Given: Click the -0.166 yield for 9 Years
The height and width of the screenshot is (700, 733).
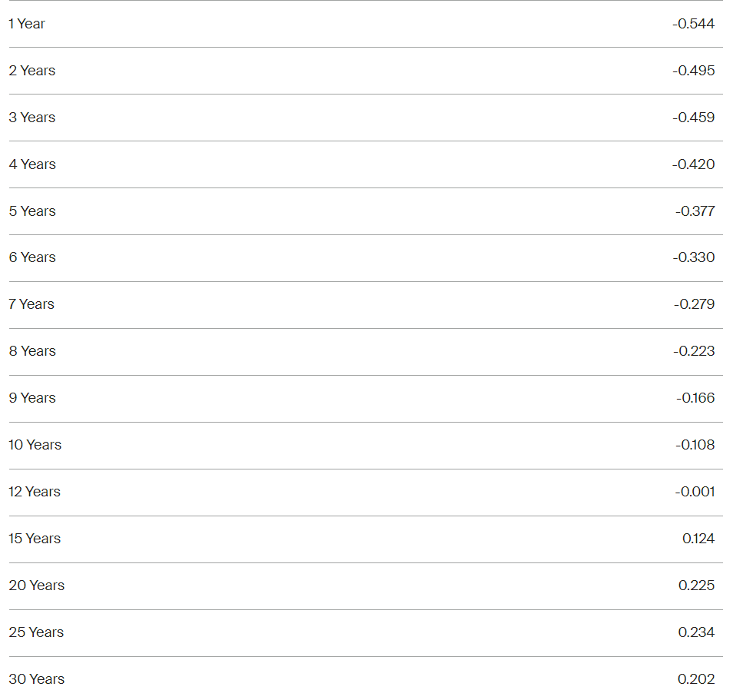Looking at the screenshot, I should (695, 398).
